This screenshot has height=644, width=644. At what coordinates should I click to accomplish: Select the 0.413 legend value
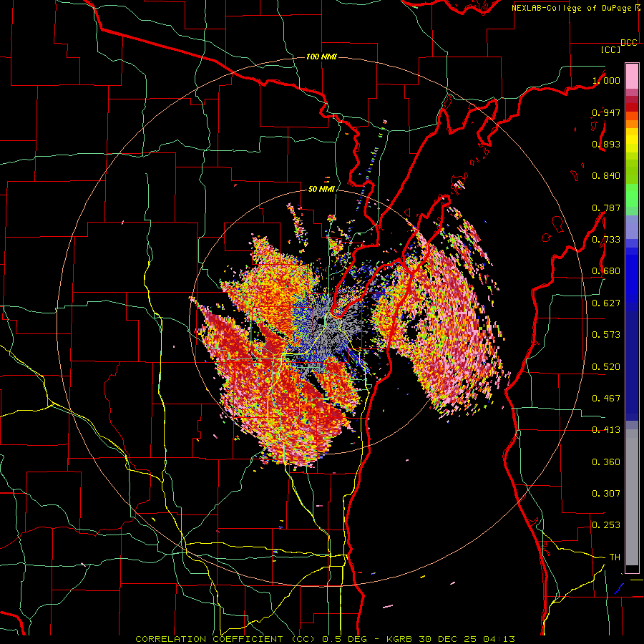tap(606, 430)
